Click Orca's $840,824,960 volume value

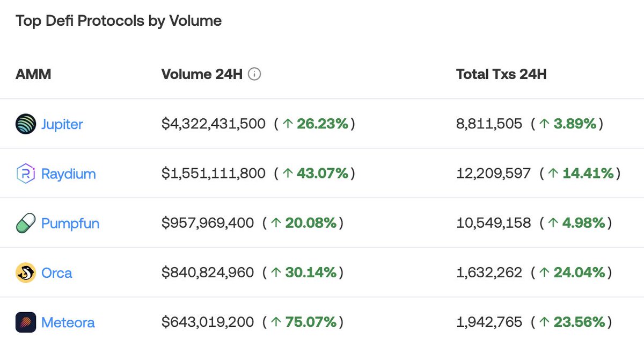208,272
